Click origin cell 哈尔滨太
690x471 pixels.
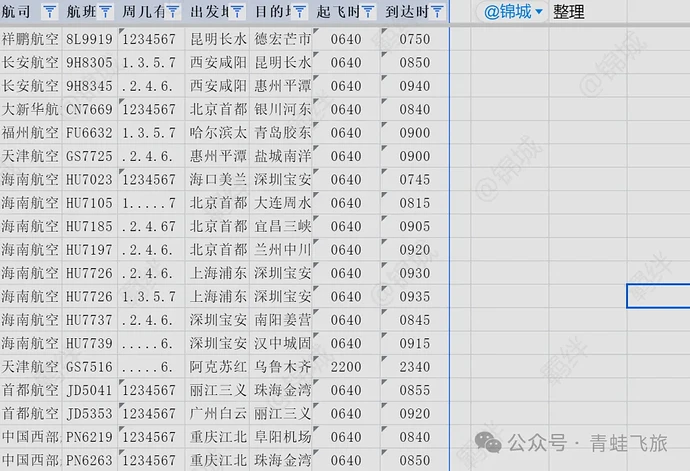tap(218, 132)
